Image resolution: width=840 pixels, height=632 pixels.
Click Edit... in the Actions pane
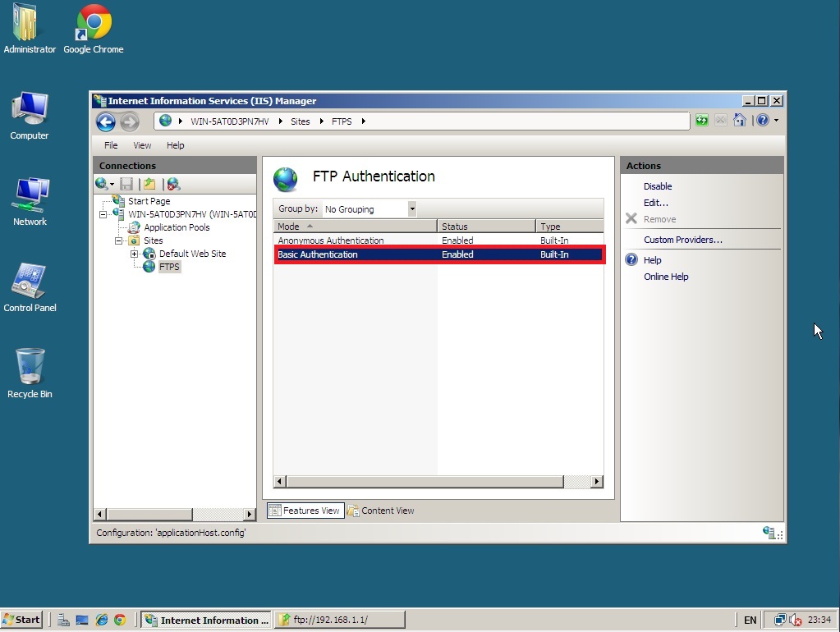(656, 203)
